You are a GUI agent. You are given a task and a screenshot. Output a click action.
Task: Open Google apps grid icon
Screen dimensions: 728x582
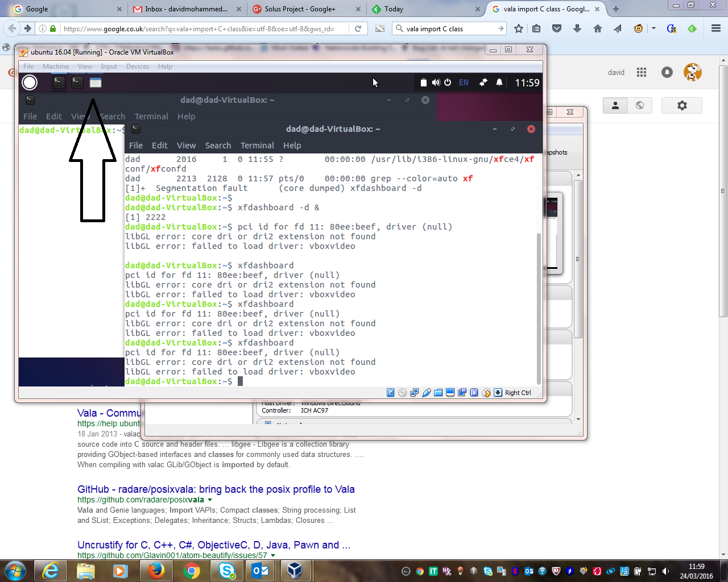click(642, 72)
